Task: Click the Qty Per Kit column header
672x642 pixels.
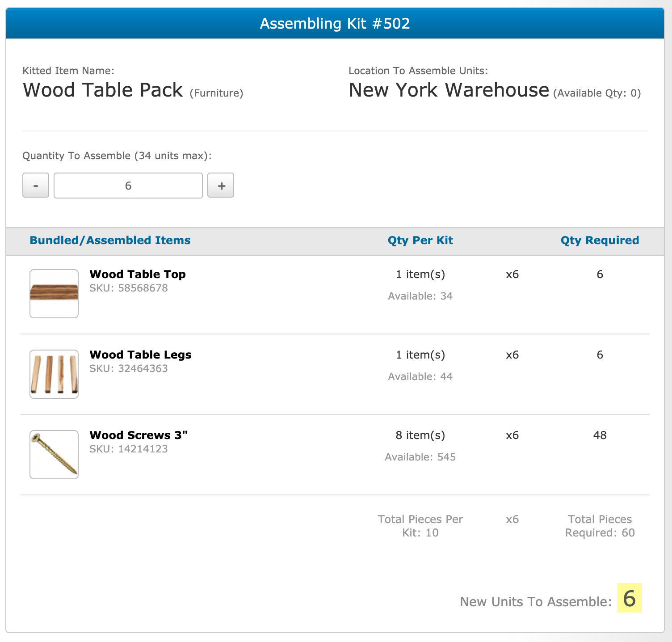Action: [420, 241]
